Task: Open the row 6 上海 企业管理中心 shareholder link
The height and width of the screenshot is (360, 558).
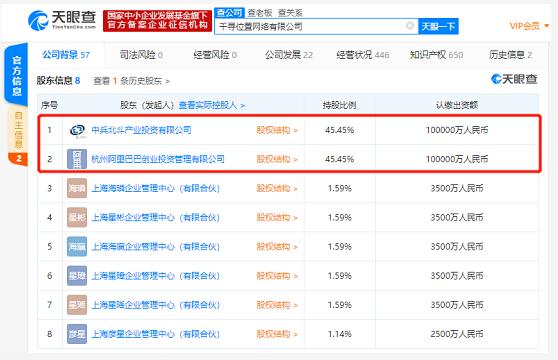Action: pyautogui.click(x=156, y=276)
